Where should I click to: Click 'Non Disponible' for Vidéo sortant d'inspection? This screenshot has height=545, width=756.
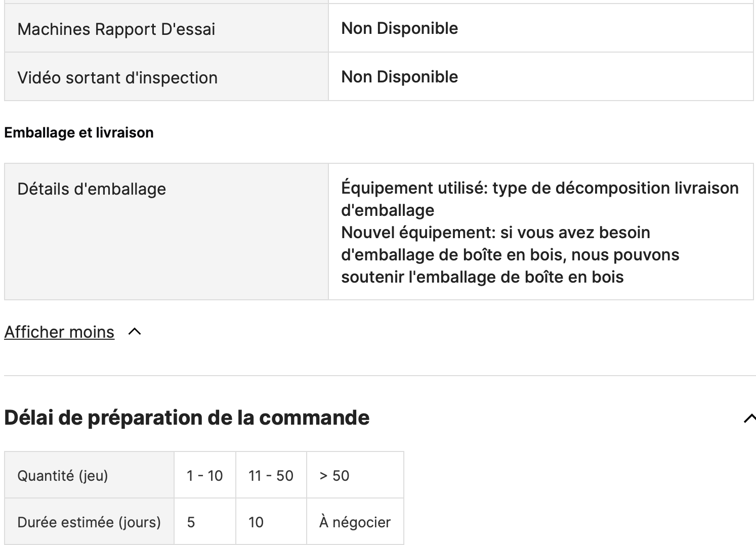[400, 77]
